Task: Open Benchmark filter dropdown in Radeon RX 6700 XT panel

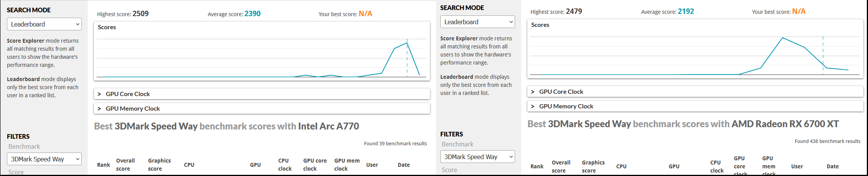Action: [477, 157]
